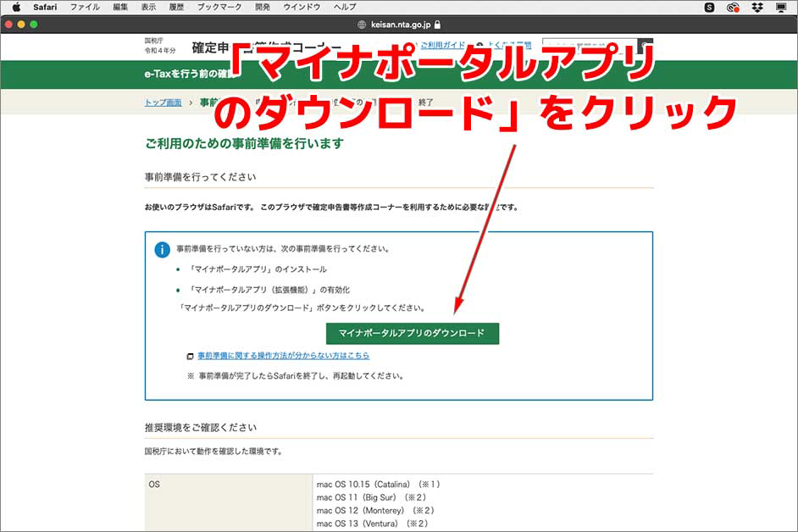Screen dimensions: 798x532
Task: Click the Dropbox icon in the menu bar
Action: (x=756, y=8)
